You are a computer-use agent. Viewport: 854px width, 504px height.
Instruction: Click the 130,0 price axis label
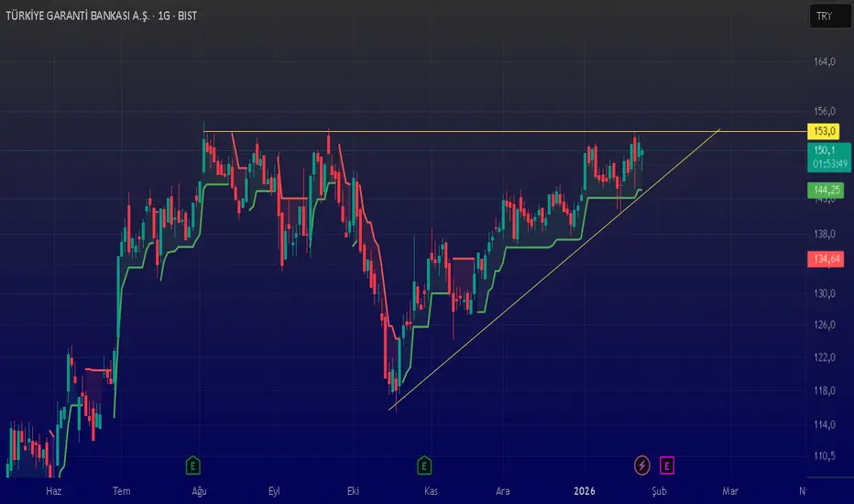[824, 293]
